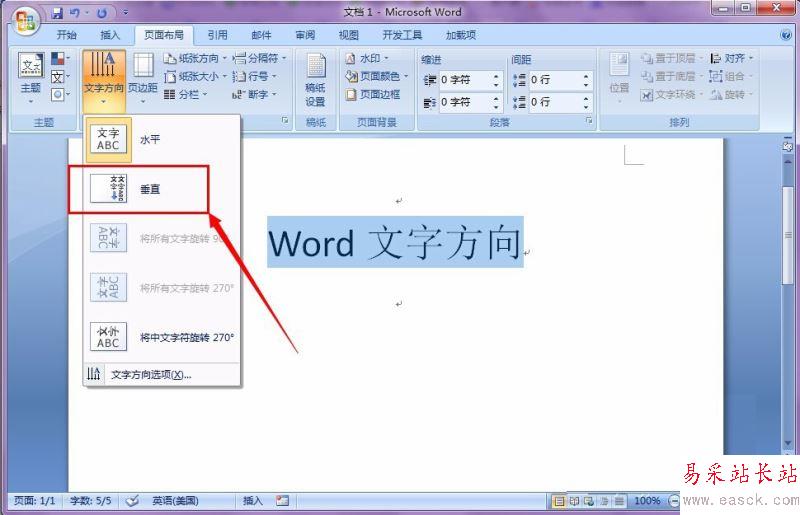The width and height of the screenshot is (800, 515).
Task: Click language 英语(美国) in status bar
Action: (175, 501)
